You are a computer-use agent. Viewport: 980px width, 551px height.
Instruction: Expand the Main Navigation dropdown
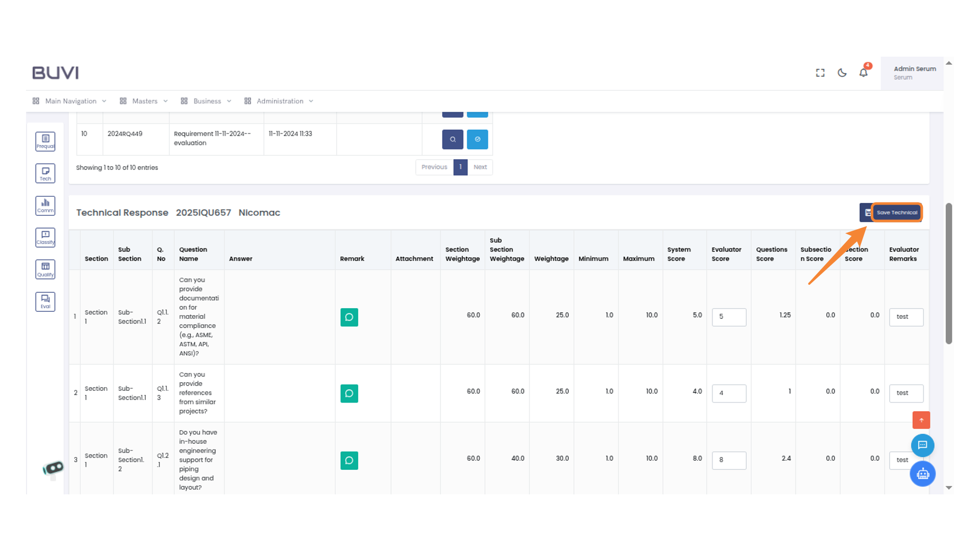pyautogui.click(x=70, y=101)
